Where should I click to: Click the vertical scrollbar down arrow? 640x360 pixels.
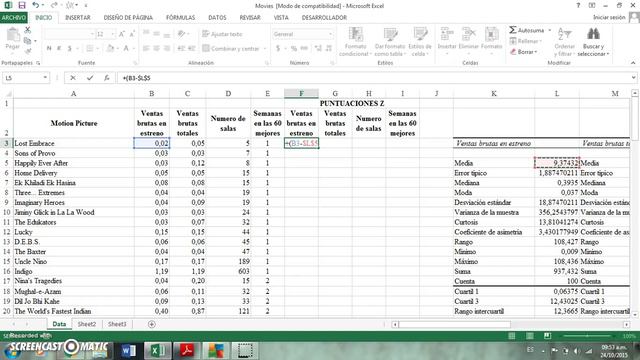pyautogui.click(x=635, y=314)
